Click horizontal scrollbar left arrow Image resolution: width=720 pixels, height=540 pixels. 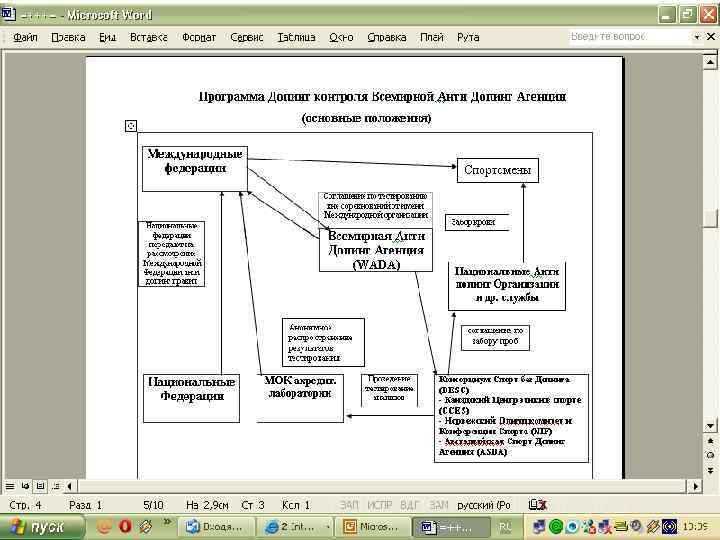[x=70, y=486]
